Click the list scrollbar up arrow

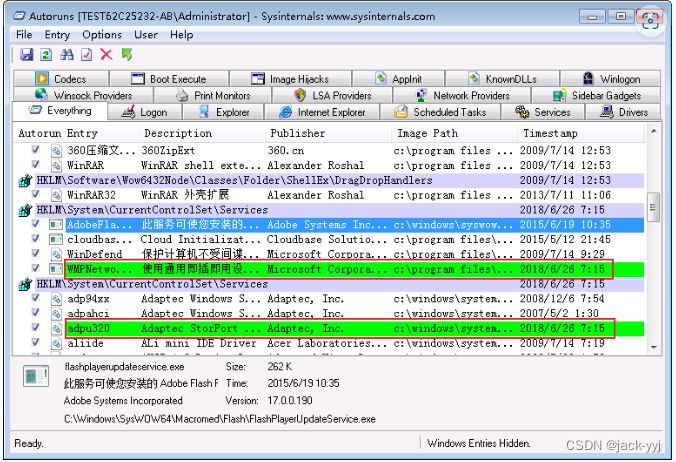pos(654,131)
